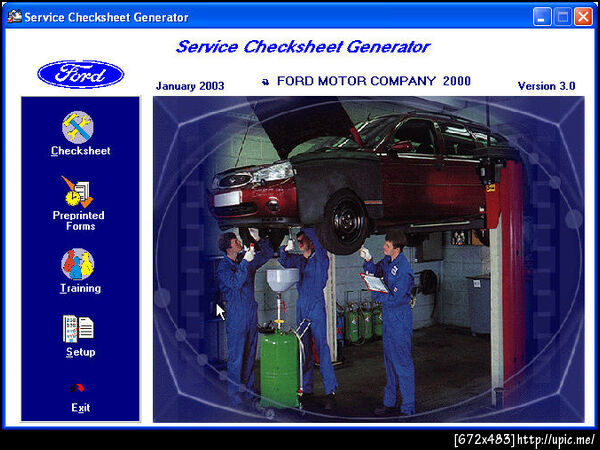600x450 pixels.
Task: Click the Version 3.0 text
Action: (x=546, y=86)
